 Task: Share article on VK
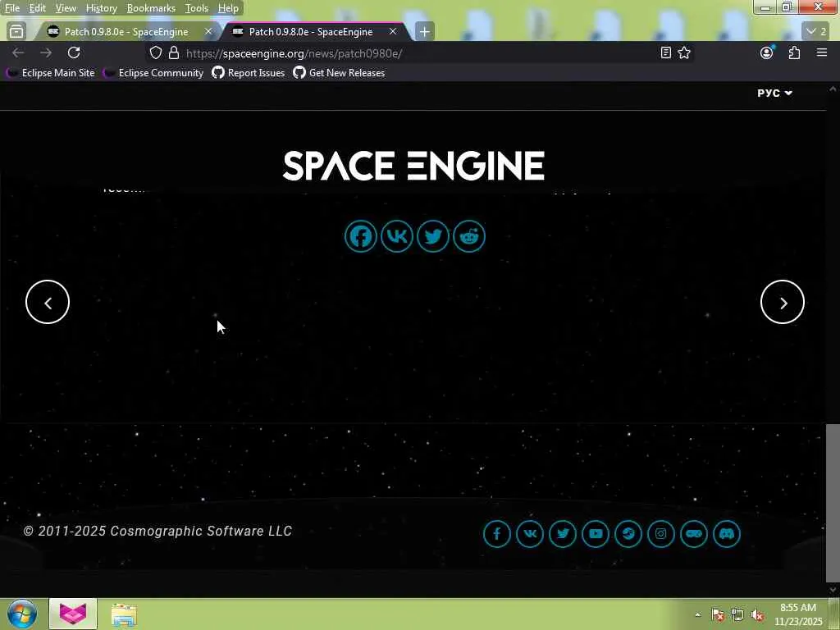point(397,236)
